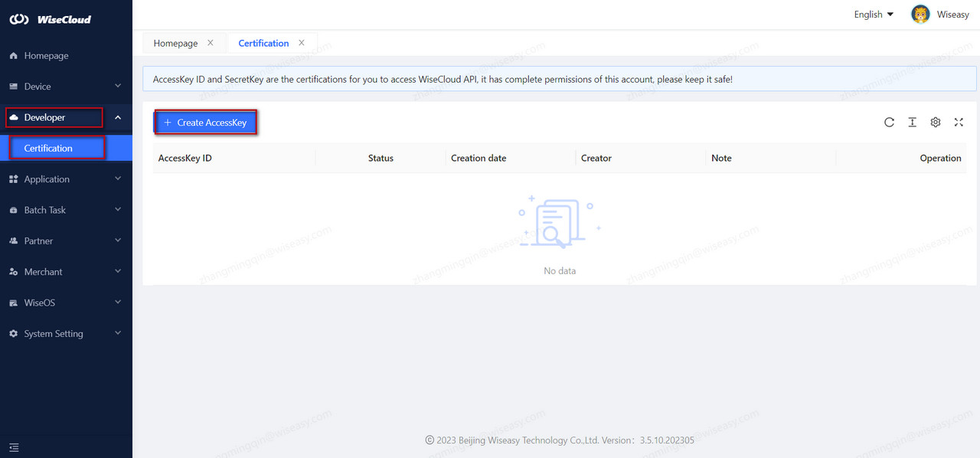
Task: Click the Create AccessKey button
Action: [205, 123]
